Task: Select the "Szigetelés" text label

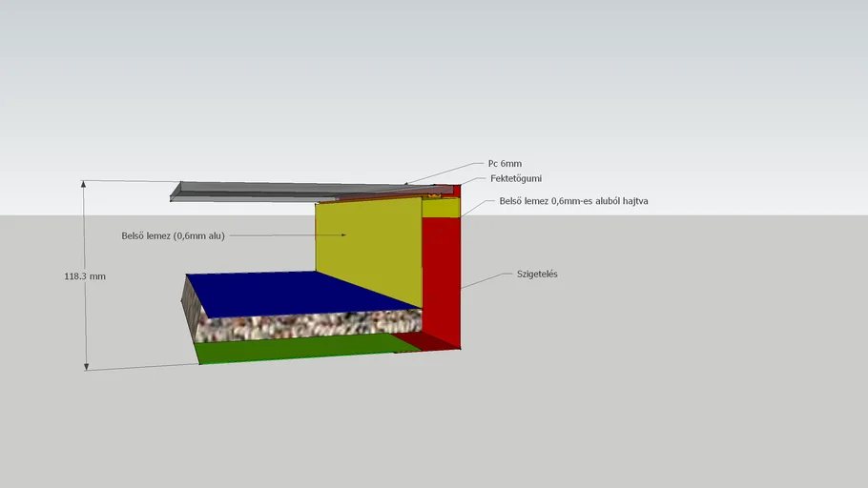Action: (x=536, y=274)
